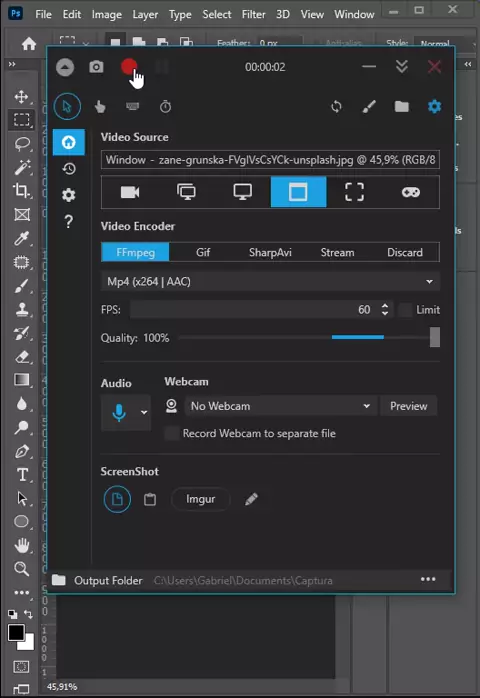Choose the only-audio video source
The height and width of the screenshot is (698, 480).
(x=130, y=192)
